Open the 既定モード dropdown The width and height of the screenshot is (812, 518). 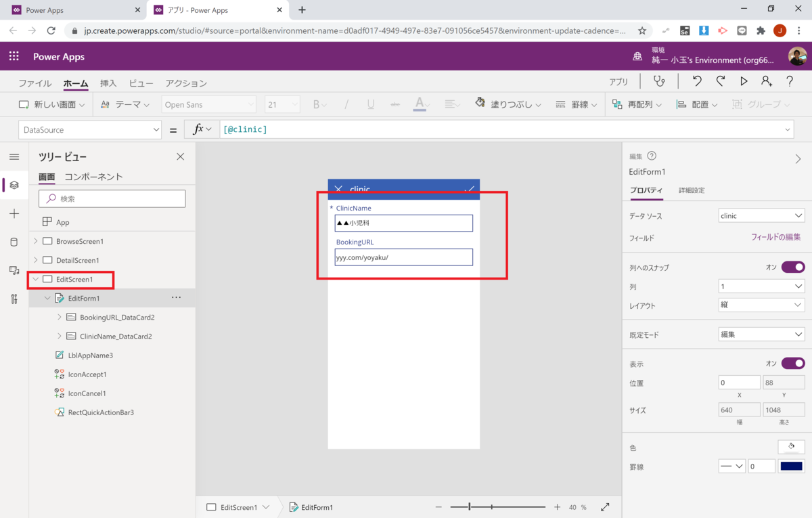(761, 334)
